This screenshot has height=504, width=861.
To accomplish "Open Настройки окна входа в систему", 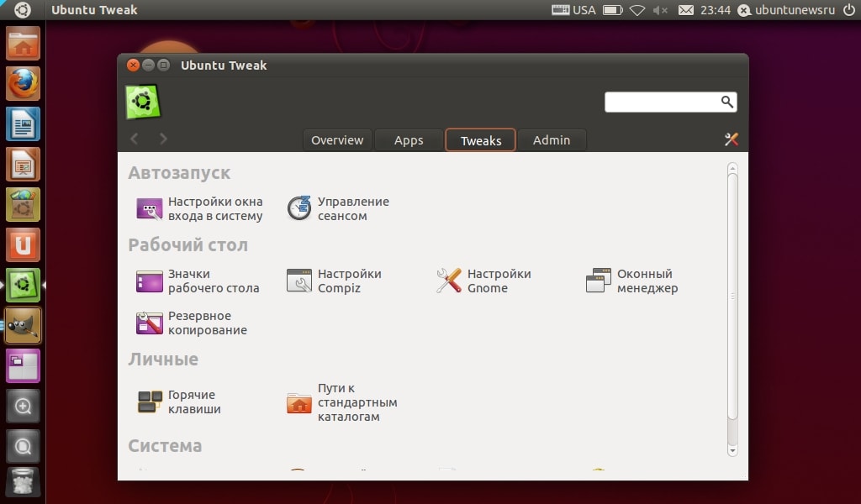I will coord(199,209).
